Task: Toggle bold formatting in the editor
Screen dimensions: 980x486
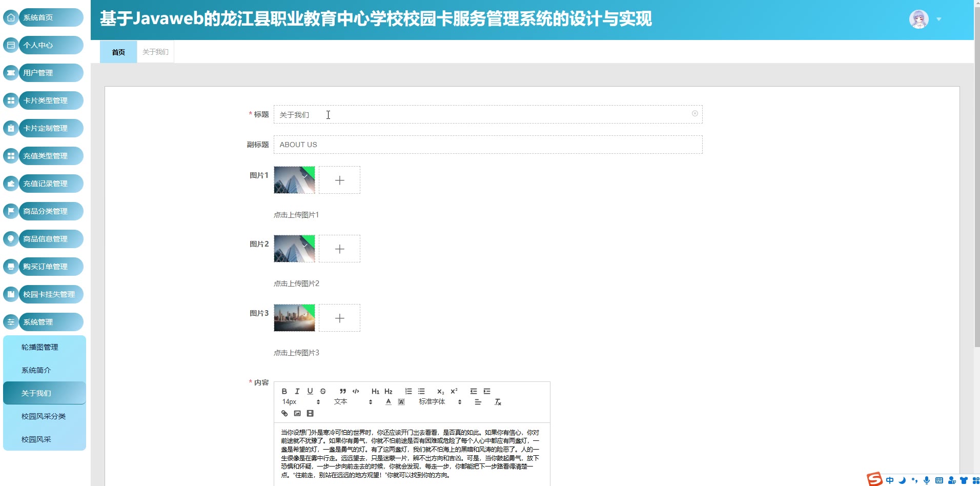Action: coord(284,391)
